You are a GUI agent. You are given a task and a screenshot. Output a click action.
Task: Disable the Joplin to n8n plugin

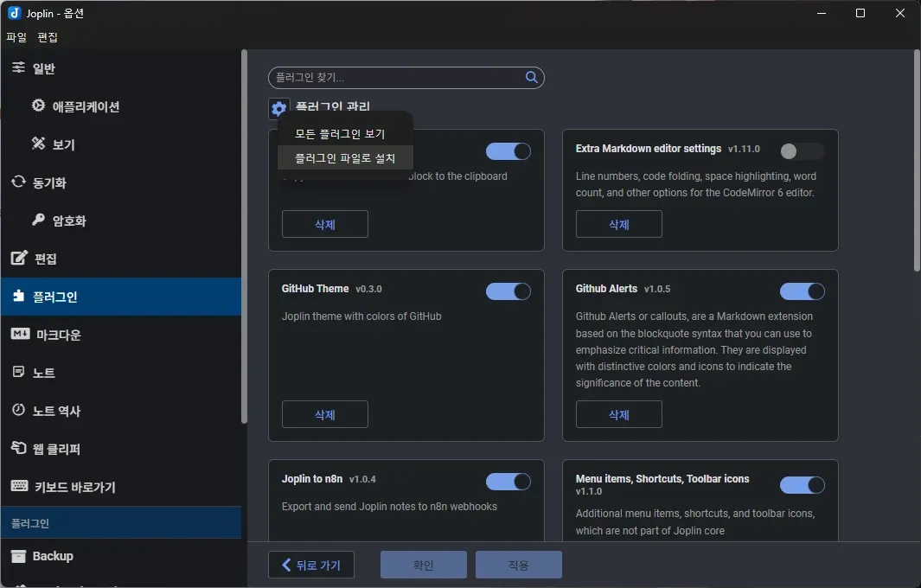pyautogui.click(x=508, y=482)
